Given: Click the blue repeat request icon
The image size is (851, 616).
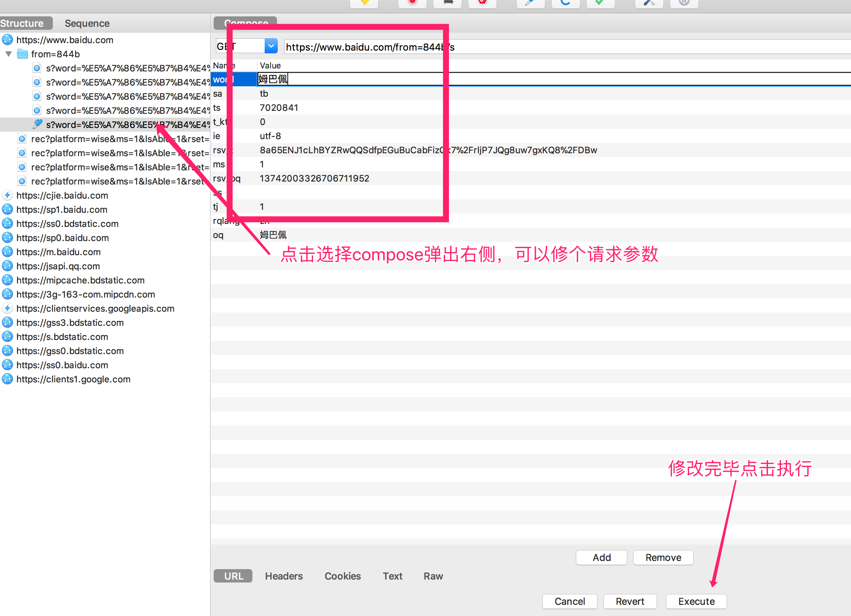Looking at the screenshot, I should click(565, 3).
